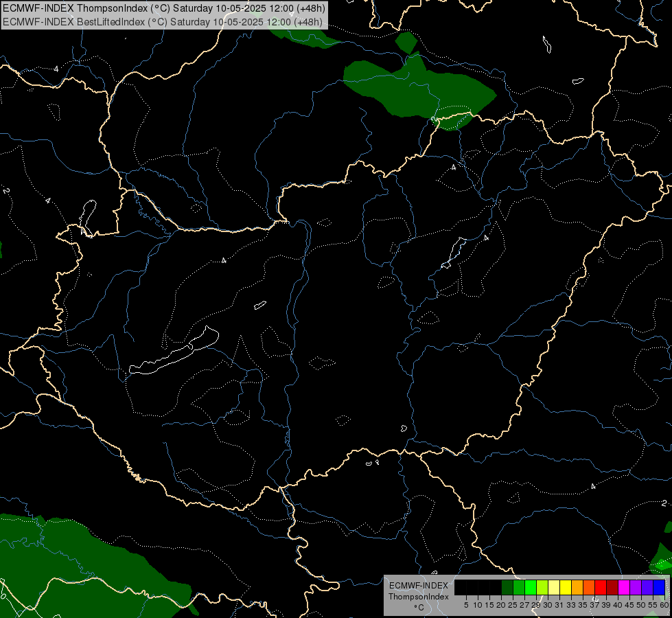The width and height of the screenshot is (672, 618).
Task: Click the bright green 27–29 legend swatch
Action: click(x=531, y=588)
